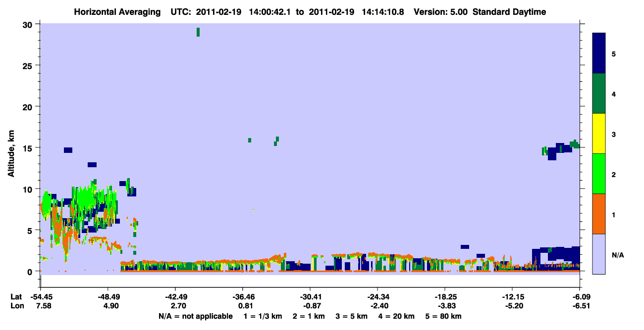Click 'Standard Daytime' in the title

click(x=509, y=12)
